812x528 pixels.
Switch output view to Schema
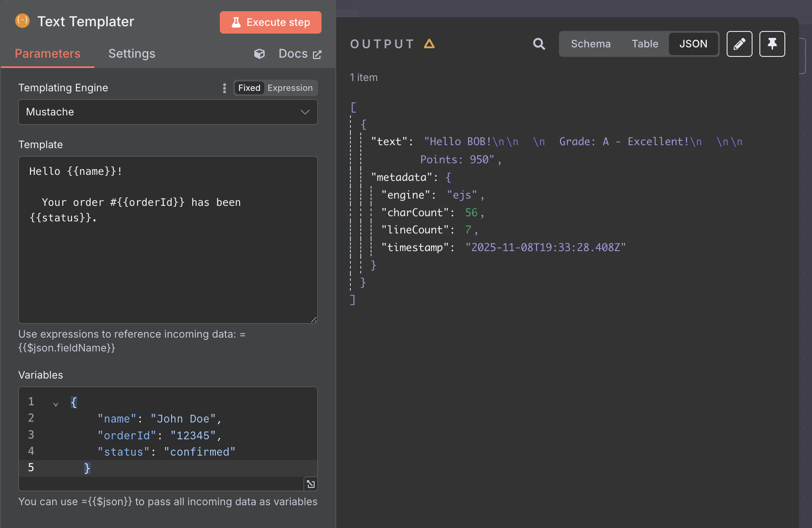coord(590,44)
